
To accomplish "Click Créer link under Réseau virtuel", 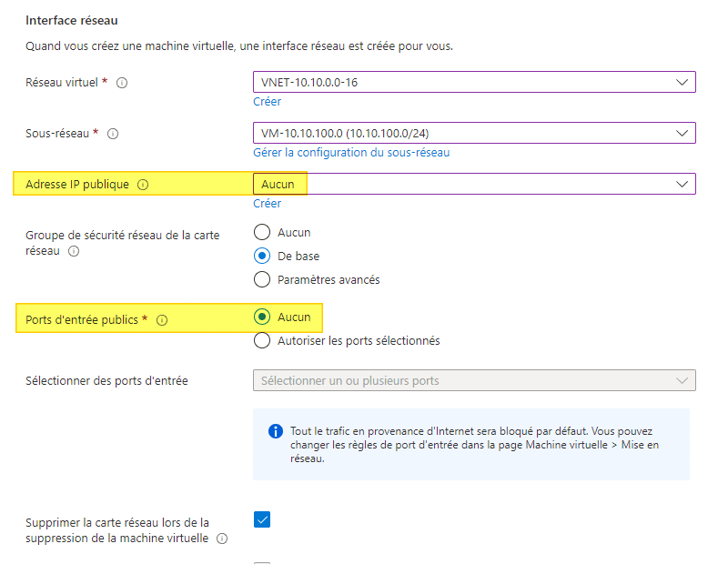I will point(267,102).
